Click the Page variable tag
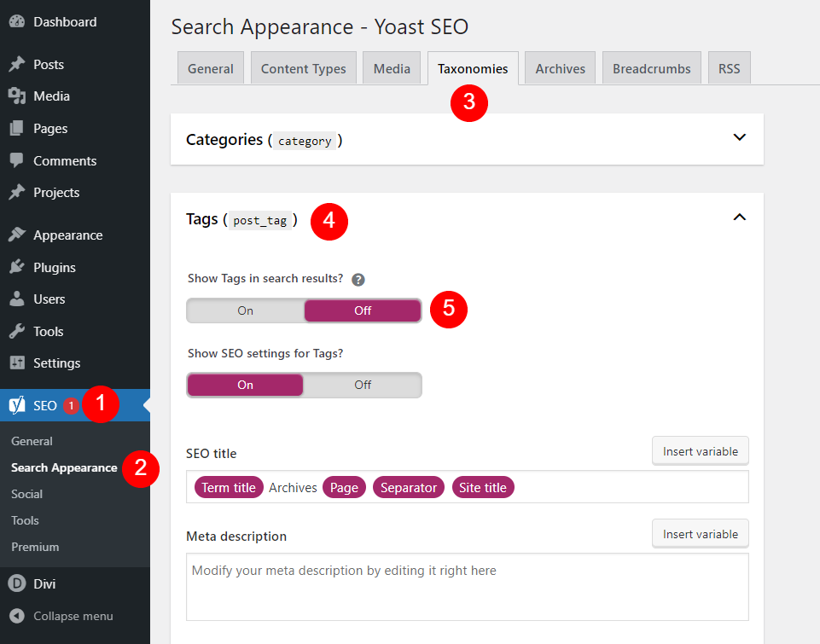The image size is (820, 644). tap(344, 487)
